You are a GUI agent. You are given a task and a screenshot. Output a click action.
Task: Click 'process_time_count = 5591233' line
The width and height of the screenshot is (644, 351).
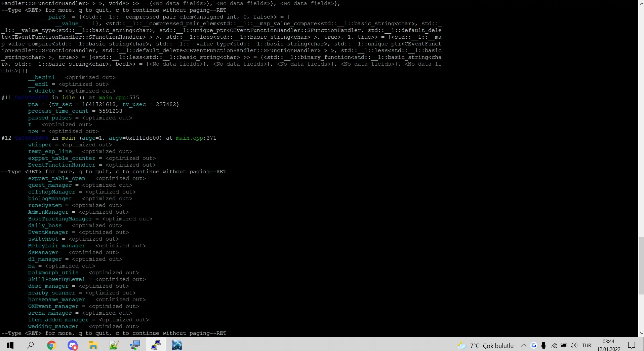(75, 111)
